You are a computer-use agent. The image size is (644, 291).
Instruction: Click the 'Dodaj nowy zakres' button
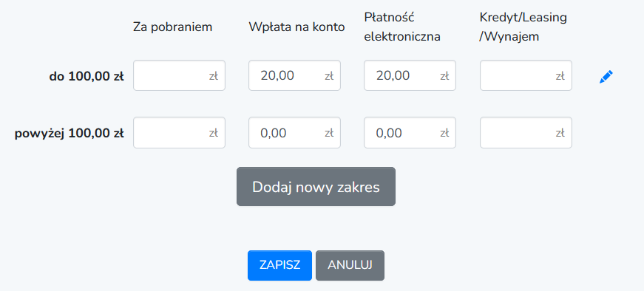316,186
